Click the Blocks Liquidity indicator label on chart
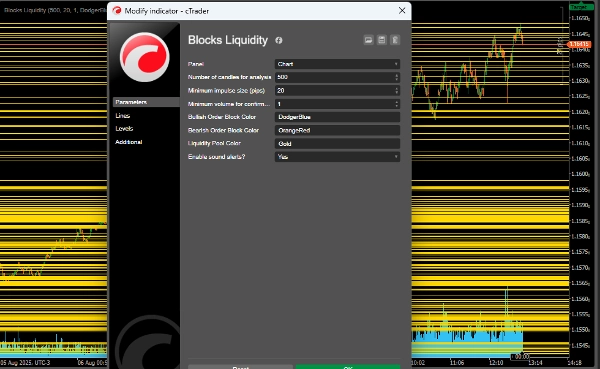 click(x=54, y=10)
